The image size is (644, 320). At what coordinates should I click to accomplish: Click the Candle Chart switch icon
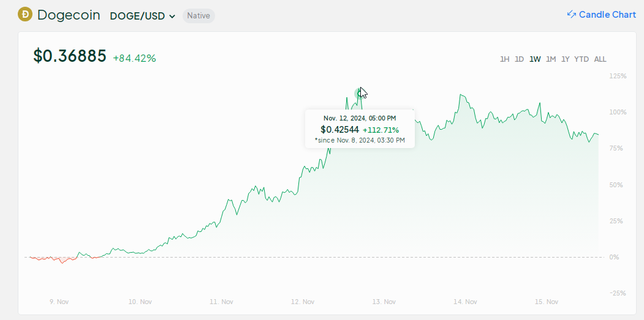click(571, 15)
